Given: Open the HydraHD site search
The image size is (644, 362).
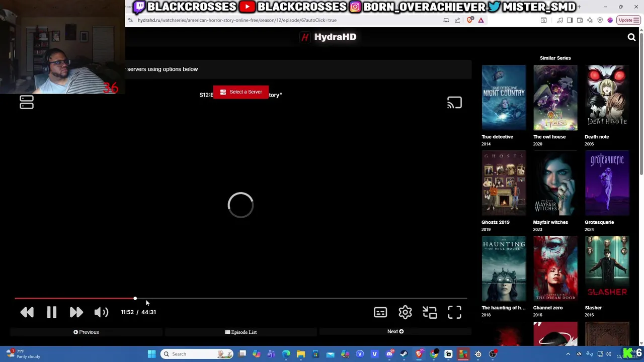Looking at the screenshot, I should tap(631, 37).
